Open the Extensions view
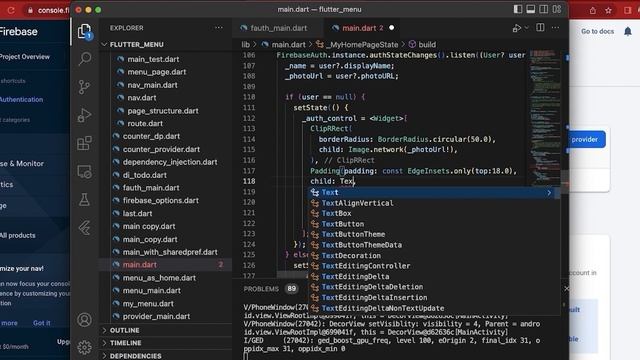Screen dimensions: 640x360 pos(84,143)
